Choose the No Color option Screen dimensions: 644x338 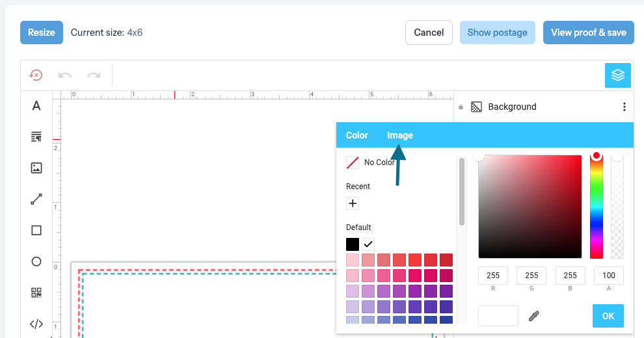(x=371, y=162)
